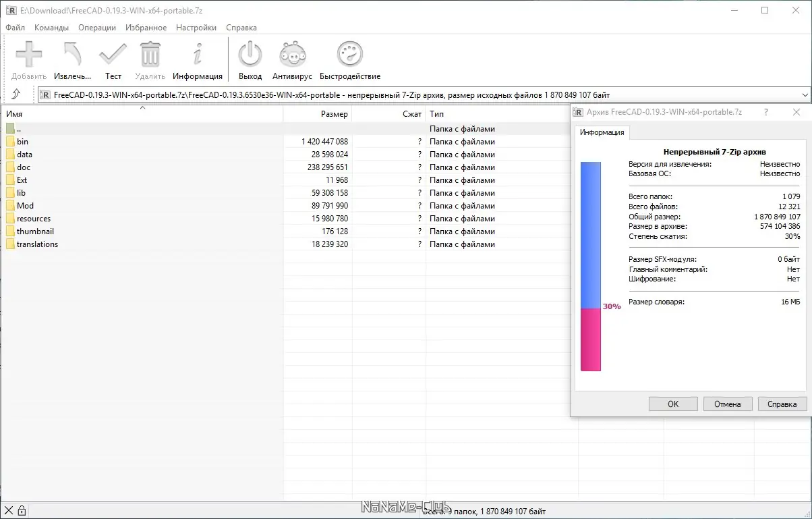Open the Операции menu
Screen dimensions: 812x519
[x=97, y=28]
